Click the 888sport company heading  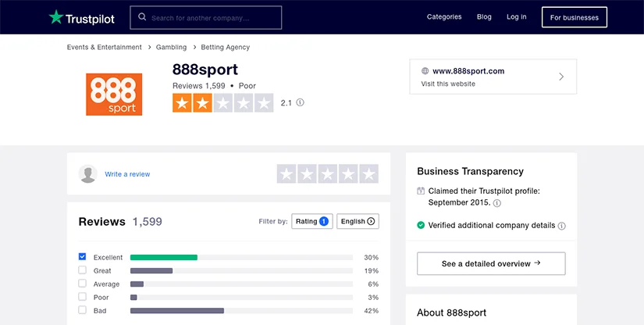(205, 70)
